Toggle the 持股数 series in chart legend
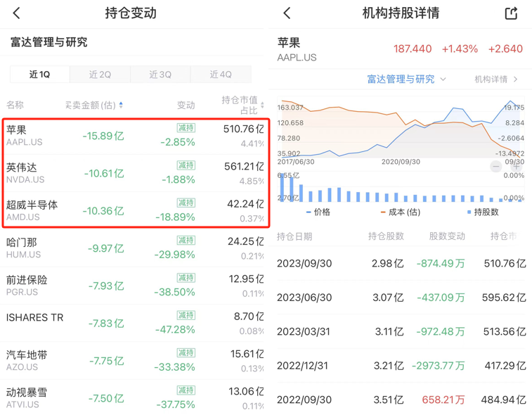The height and width of the screenshot is (415, 532). 483,212
